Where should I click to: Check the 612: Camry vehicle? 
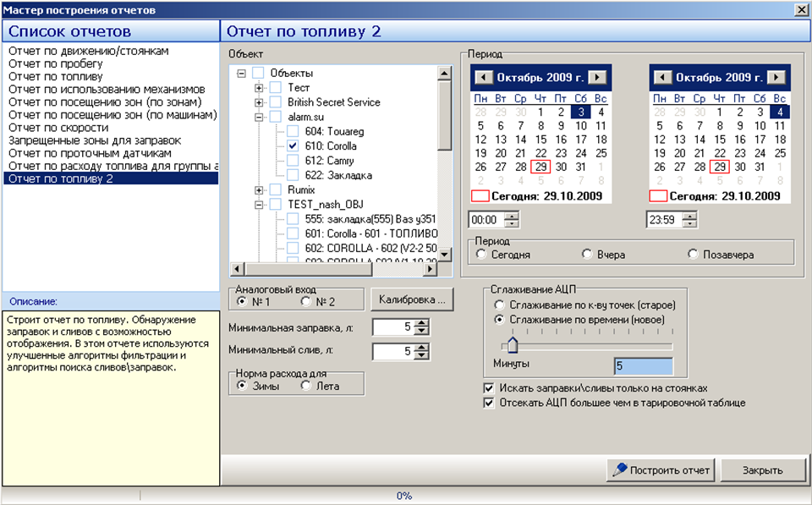293,161
